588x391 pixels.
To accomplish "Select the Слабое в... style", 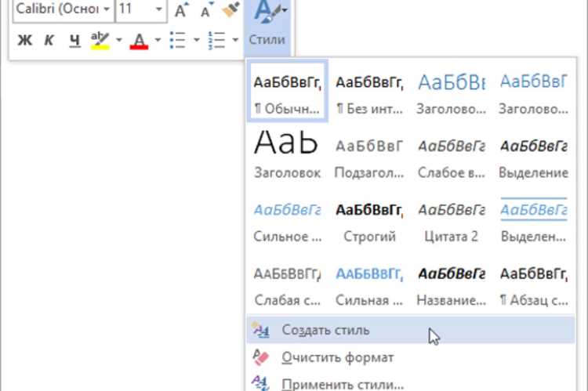I will 452,155.
